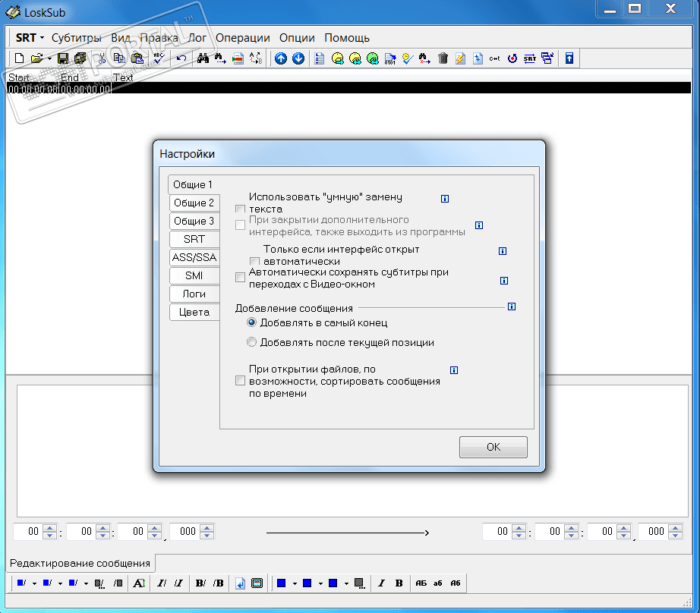
Task: Enable the "умную" замену текста checkbox
Action: pos(240,209)
